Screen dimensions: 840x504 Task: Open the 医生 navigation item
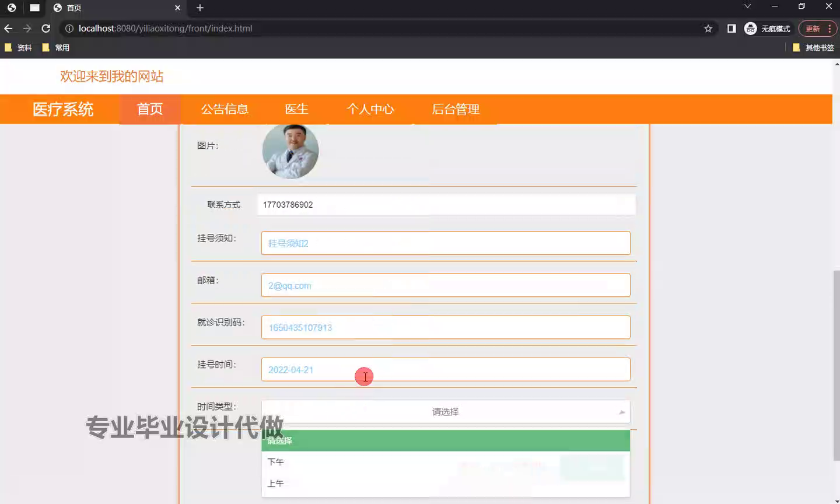(x=296, y=109)
